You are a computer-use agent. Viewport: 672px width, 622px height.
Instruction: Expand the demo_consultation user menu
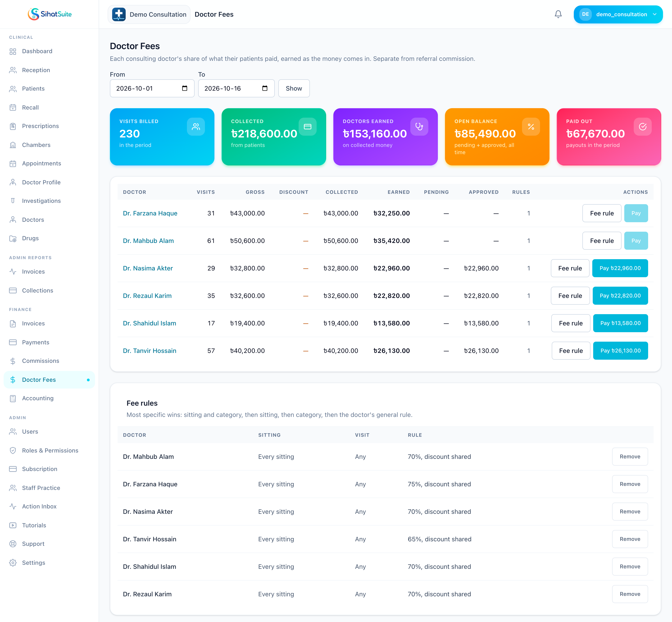(618, 14)
